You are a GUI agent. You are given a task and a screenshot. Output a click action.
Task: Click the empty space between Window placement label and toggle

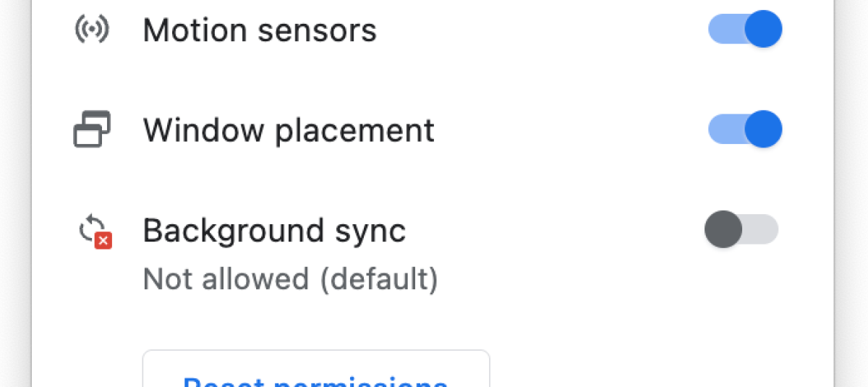pyautogui.click(x=571, y=130)
